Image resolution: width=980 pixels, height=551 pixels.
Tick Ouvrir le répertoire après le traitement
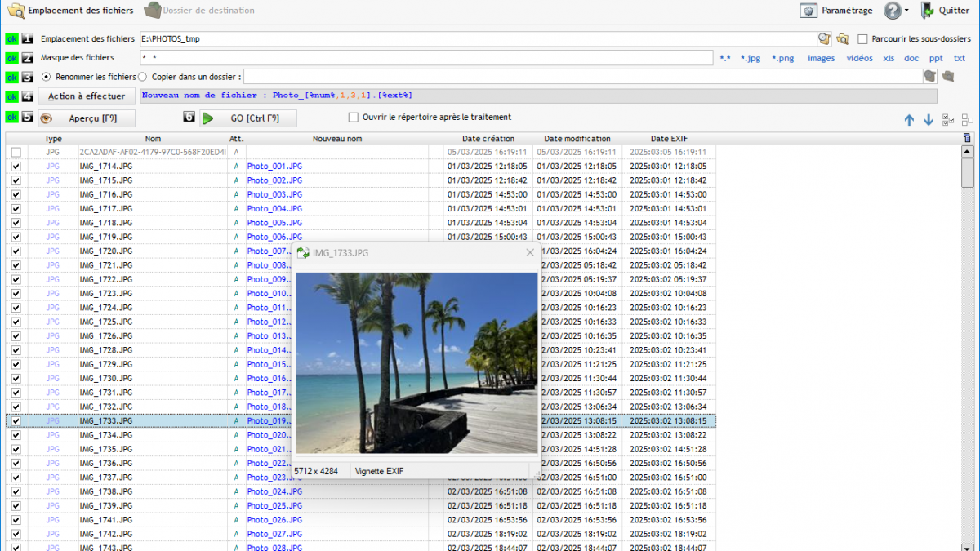[x=354, y=118]
